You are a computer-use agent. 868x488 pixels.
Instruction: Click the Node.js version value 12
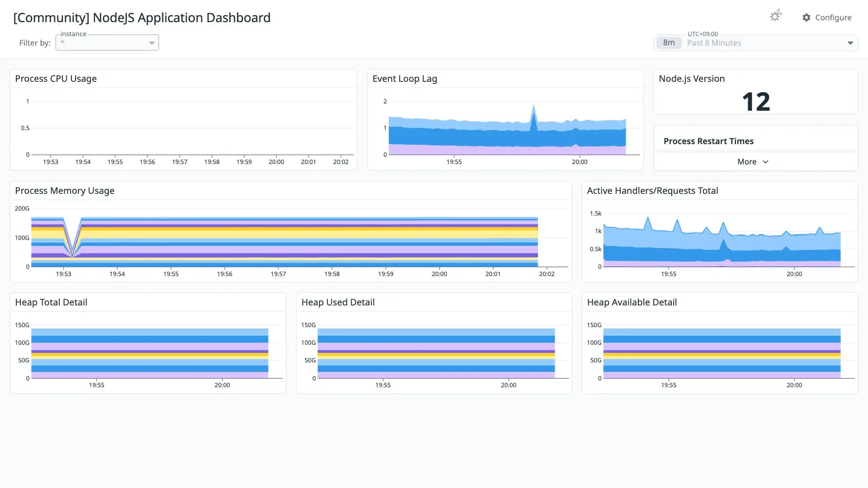755,102
